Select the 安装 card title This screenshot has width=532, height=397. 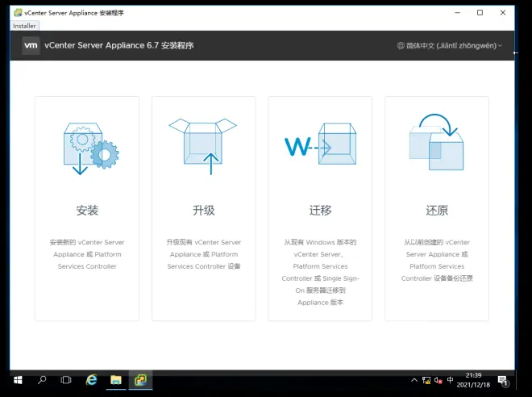[x=87, y=211]
